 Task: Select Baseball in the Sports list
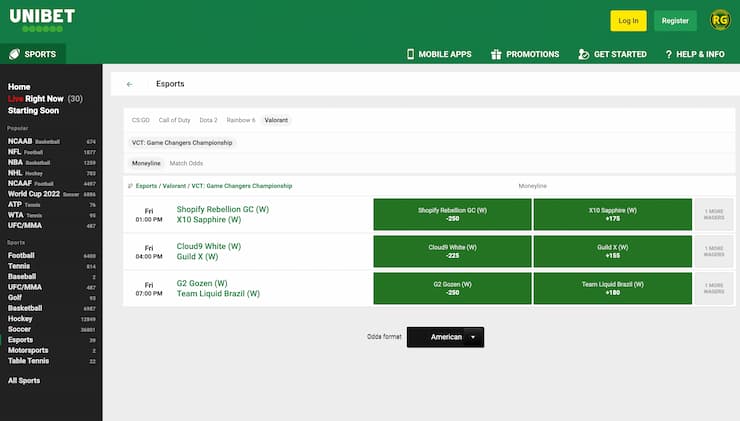click(x=51, y=277)
